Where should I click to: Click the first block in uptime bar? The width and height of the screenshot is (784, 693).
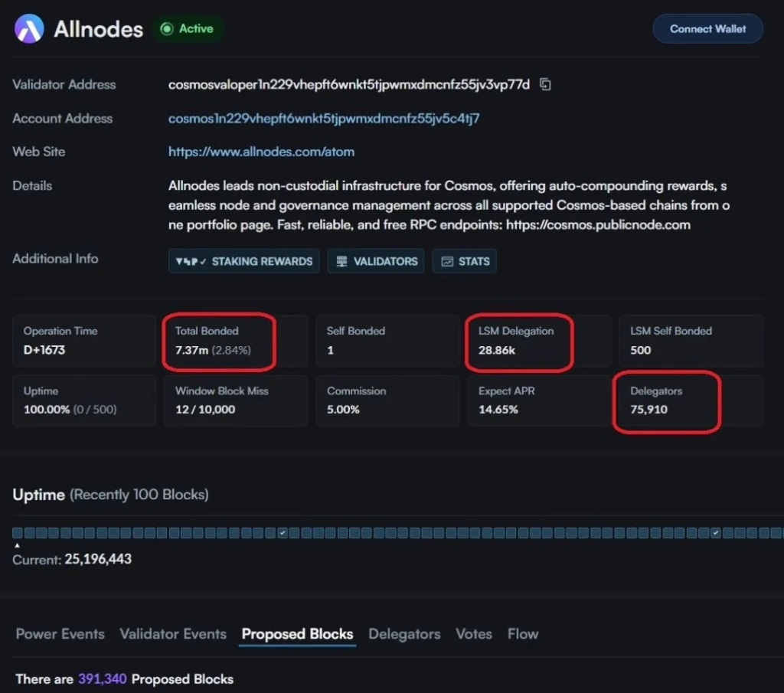click(18, 532)
